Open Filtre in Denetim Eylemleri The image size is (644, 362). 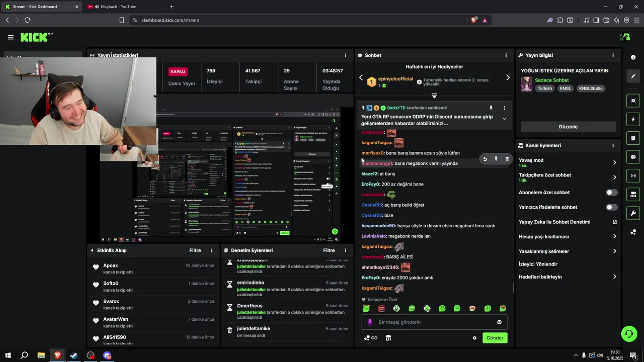tap(329, 250)
